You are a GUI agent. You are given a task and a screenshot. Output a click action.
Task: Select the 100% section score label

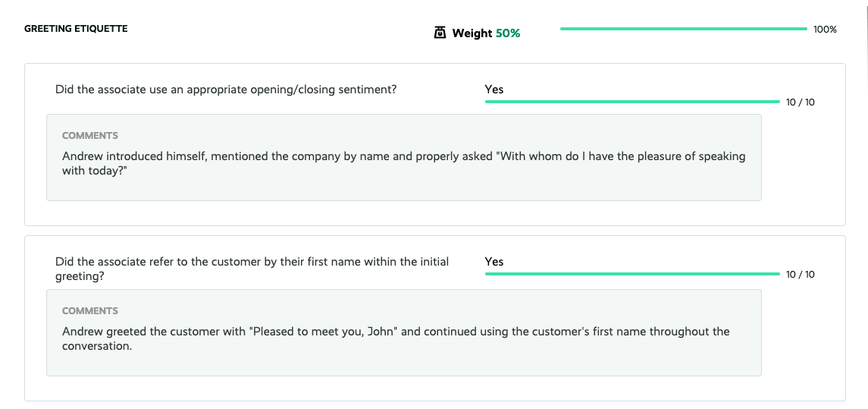pos(825,30)
